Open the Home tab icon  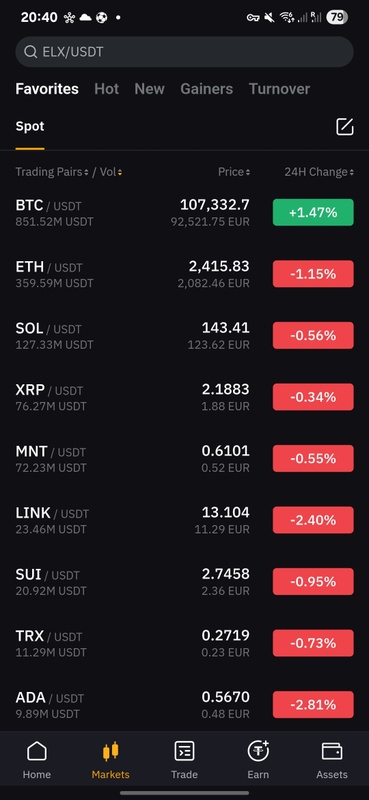36,751
